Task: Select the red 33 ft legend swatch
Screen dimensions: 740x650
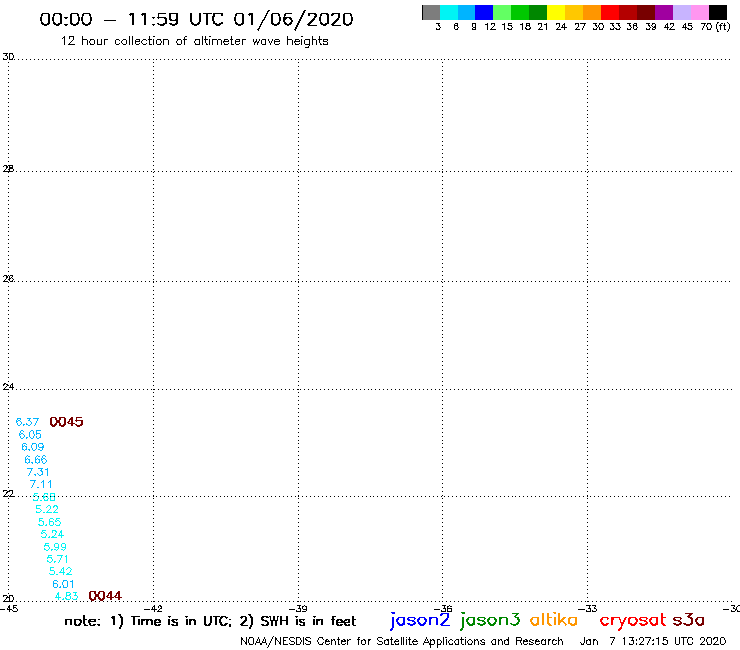Action: click(610, 12)
